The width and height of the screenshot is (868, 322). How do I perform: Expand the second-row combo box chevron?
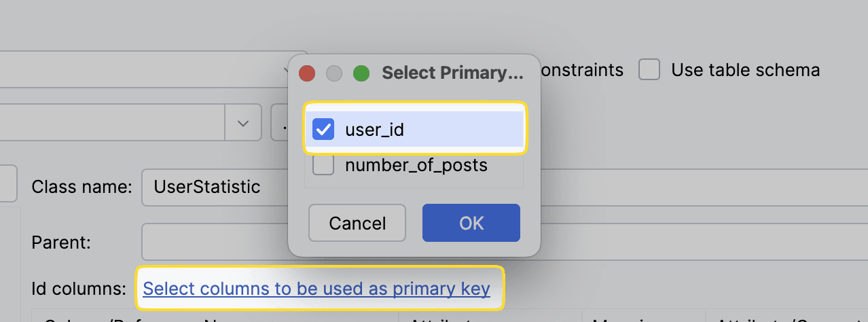pos(243,123)
